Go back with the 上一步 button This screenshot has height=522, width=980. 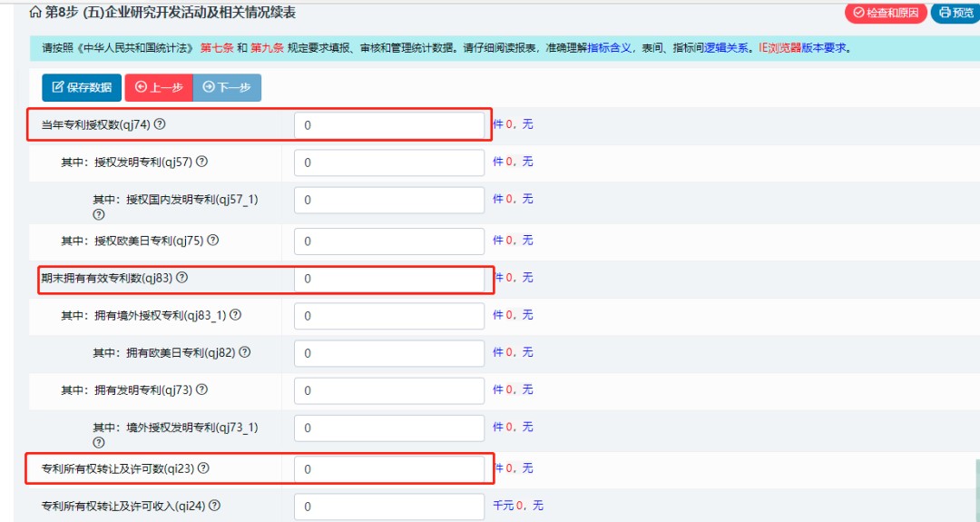click(x=159, y=87)
